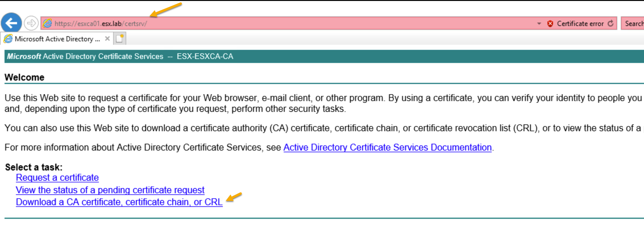This screenshot has height=230, width=644.
Task: Go back using the blue back arrow
Action: click(x=11, y=23)
